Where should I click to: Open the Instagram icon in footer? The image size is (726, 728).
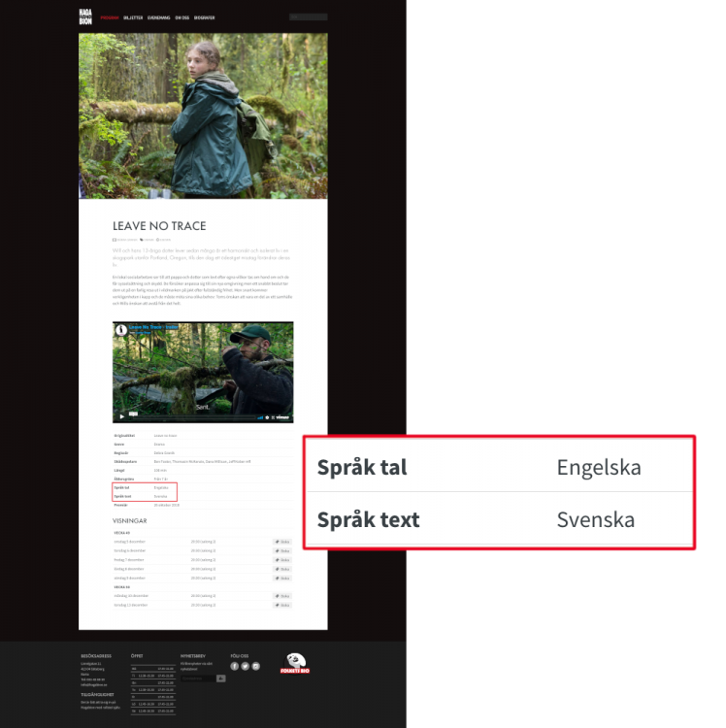point(256,666)
